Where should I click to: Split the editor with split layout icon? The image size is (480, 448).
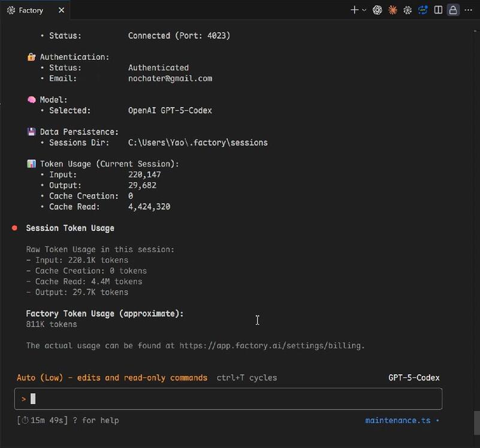click(x=438, y=10)
